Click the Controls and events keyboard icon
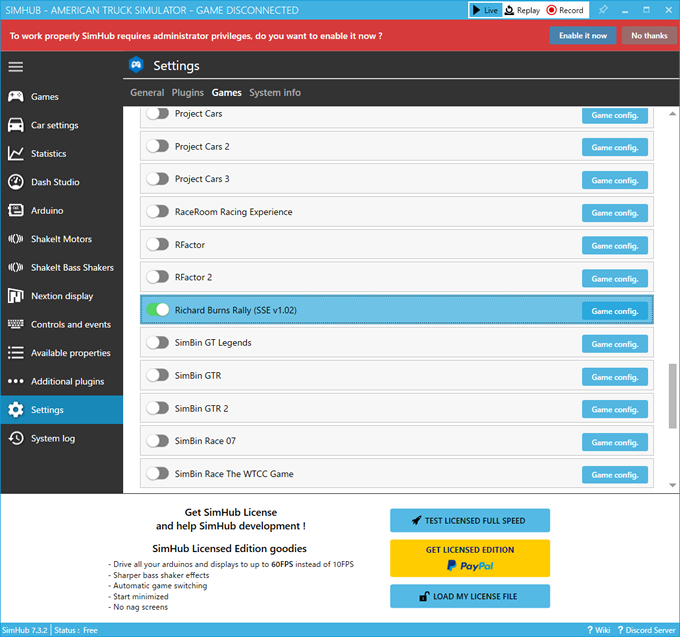The width and height of the screenshot is (680, 637). click(x=16, y=324)
